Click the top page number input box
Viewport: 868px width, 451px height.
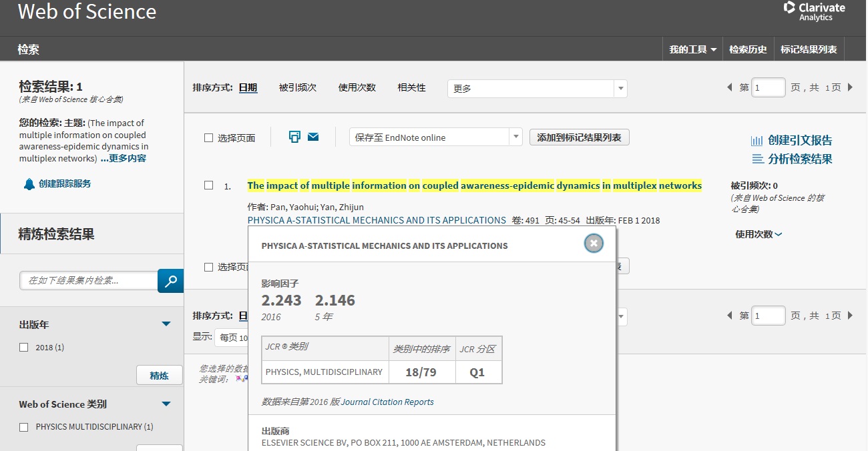[768, 87]
